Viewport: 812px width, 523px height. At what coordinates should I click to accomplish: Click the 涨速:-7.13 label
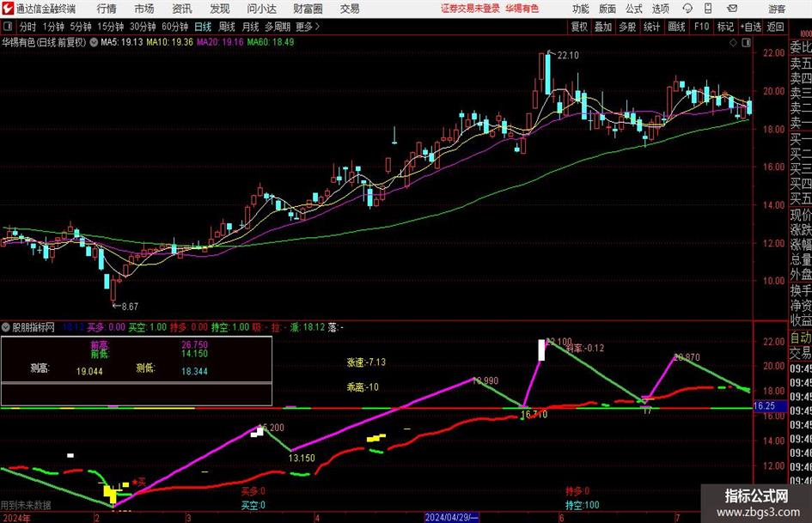click(366, 362)
